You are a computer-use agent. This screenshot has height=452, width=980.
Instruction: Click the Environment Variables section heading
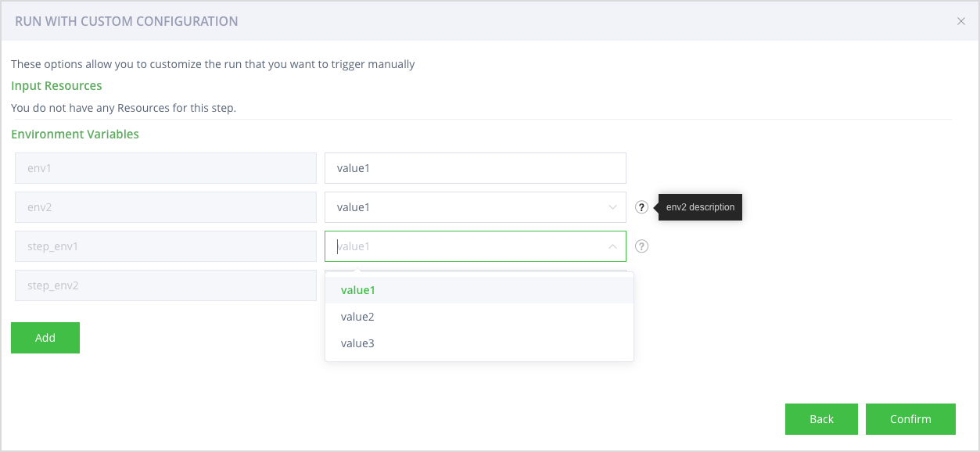(75, 135)
